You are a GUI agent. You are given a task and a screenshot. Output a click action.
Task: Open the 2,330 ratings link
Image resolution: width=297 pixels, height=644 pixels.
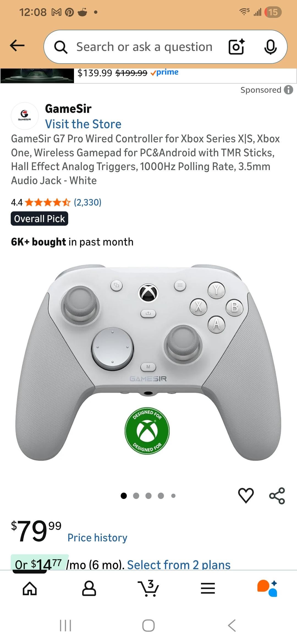[87, 202]
